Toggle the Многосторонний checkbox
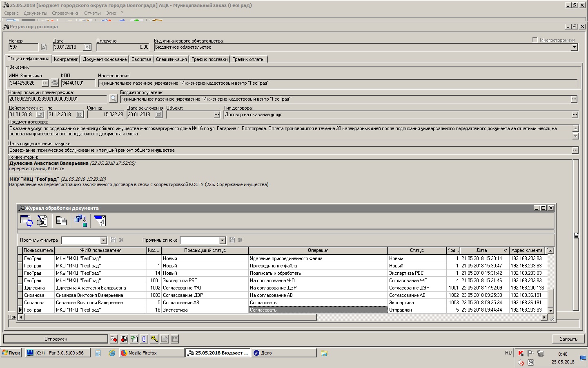 [x=535, y=40]
